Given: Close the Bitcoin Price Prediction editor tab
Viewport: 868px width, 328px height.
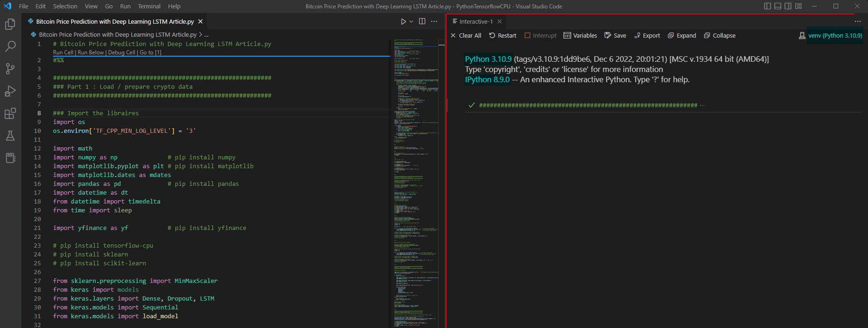Looking at the screenshot, I should pos(200,21).
